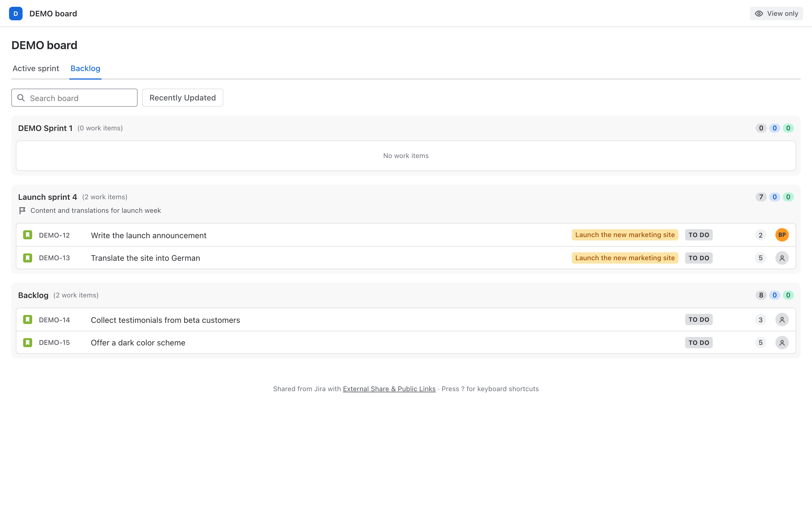Open issue DEMO-15 key

54,343
